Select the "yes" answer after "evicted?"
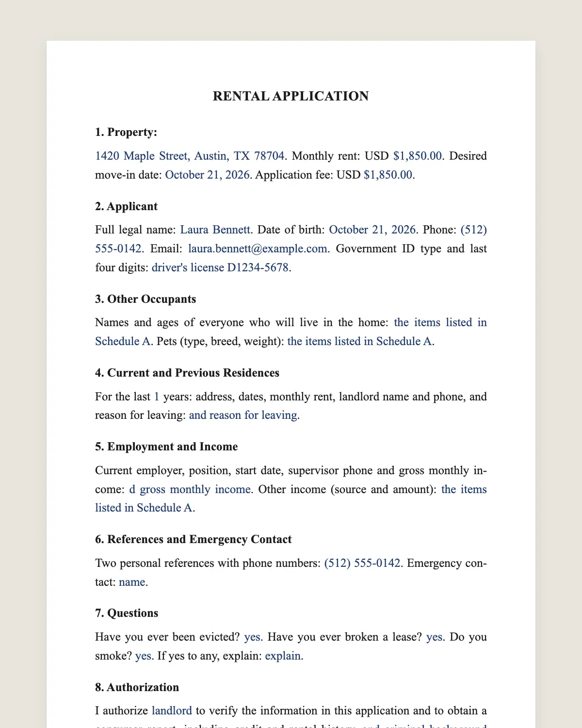Screen dimensions: 582x728 tap(252, 637)
